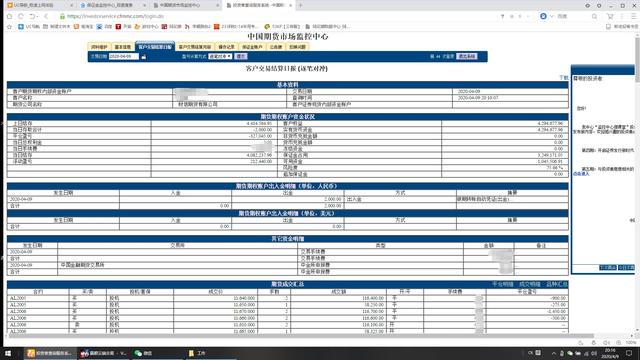Image resolution: width=640 pixels, height=360 pixels.
Task: Open the mark-to-market method dropdown
Action: pyautogui.click(x=220, y=56)
